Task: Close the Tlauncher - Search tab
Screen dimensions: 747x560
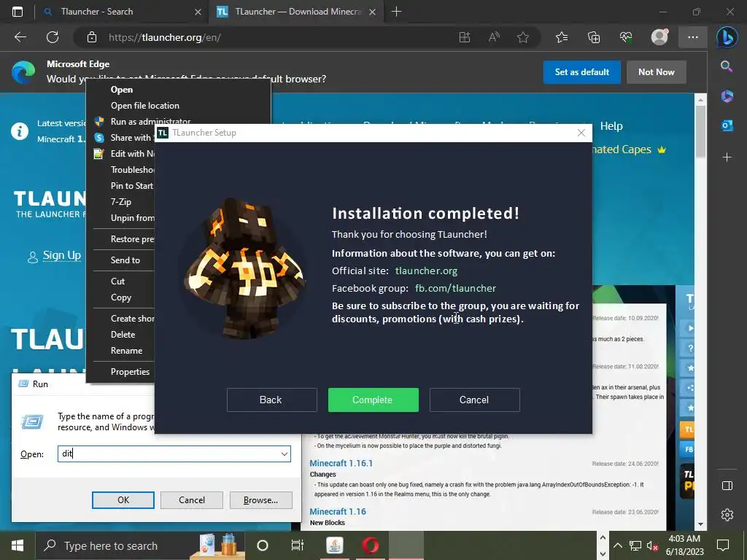Action: (x=198, y=12)
